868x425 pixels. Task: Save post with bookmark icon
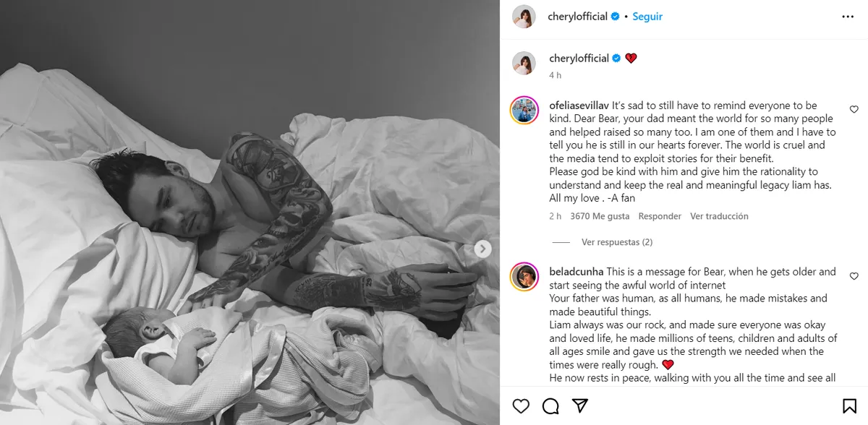(850, 405)
